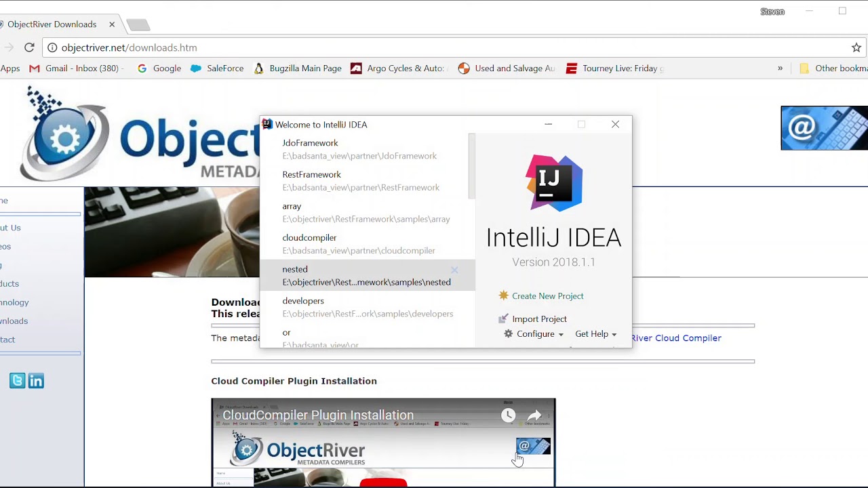Open the Products sidebar link
The height and width of the screenshot is (488, 868).
9,283
